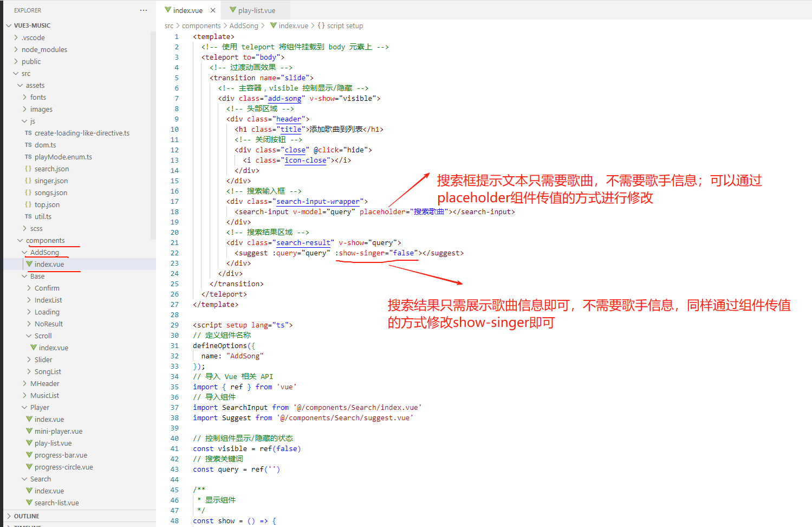Collapse the Base folder
Viewport: 812px width, 527px height.
[25, 276]
